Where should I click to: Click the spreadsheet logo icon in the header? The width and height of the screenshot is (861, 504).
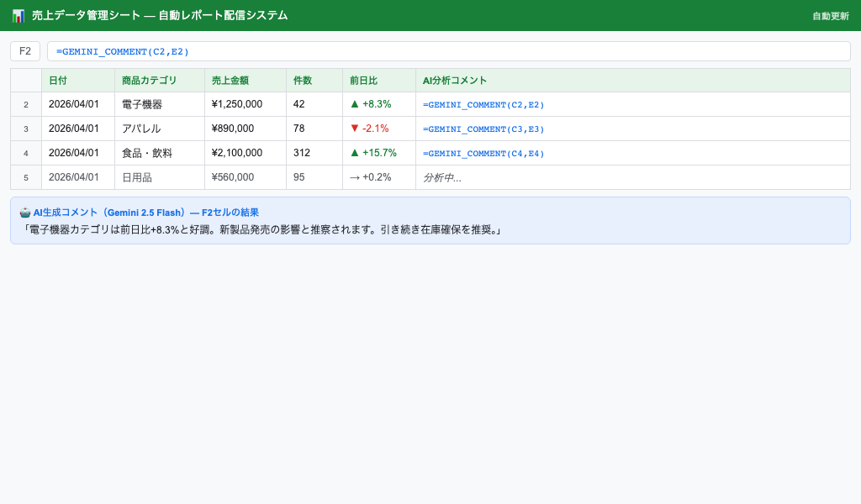click(18, 14)
